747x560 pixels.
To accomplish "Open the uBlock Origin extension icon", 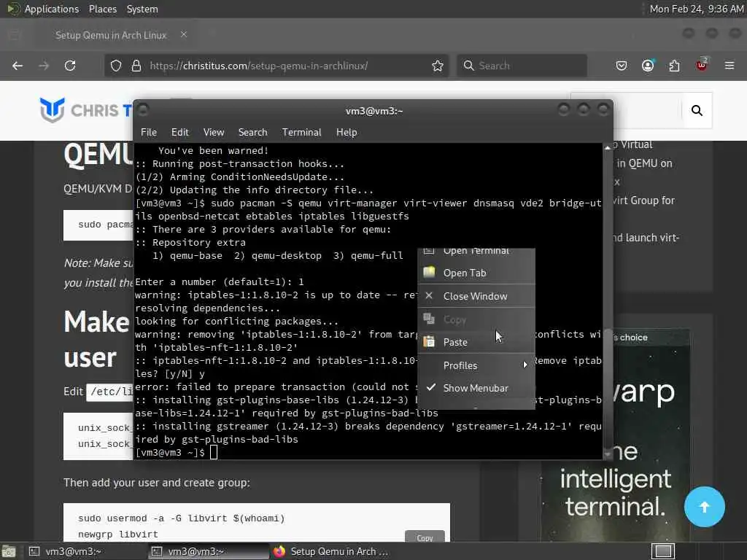I will pos(702,65).
